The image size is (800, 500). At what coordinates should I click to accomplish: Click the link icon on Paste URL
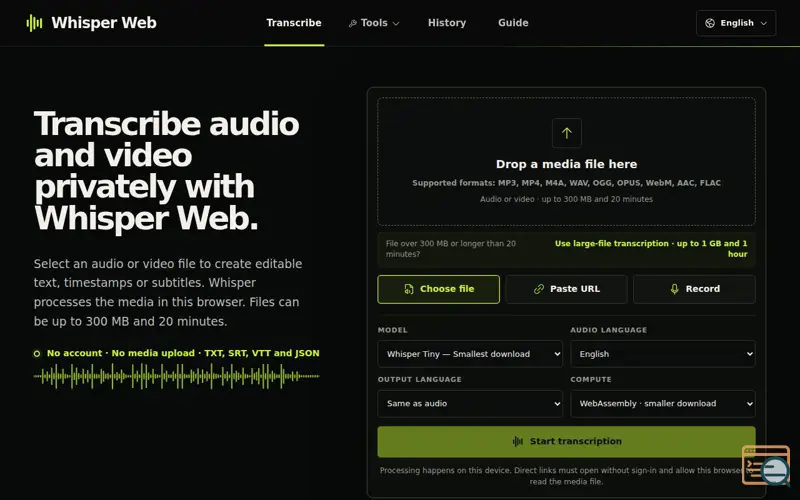click(539, 289)
